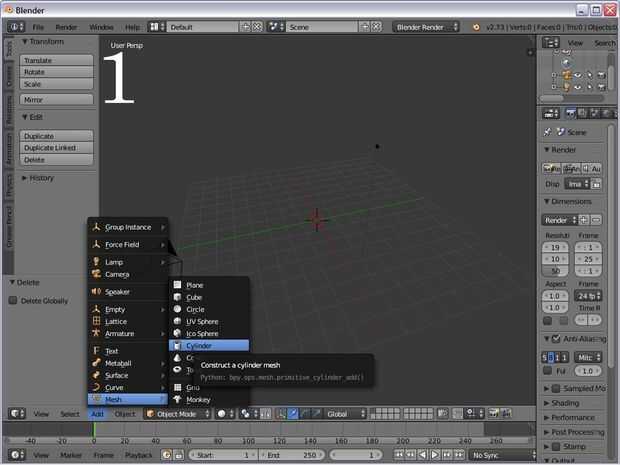This screenshot has height=465, width=620.
Task: Jump to the first frame
Action: [x=399, y=455]
